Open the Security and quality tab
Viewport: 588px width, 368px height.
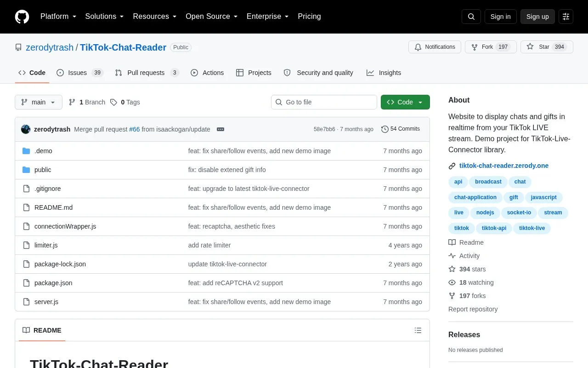318,73
